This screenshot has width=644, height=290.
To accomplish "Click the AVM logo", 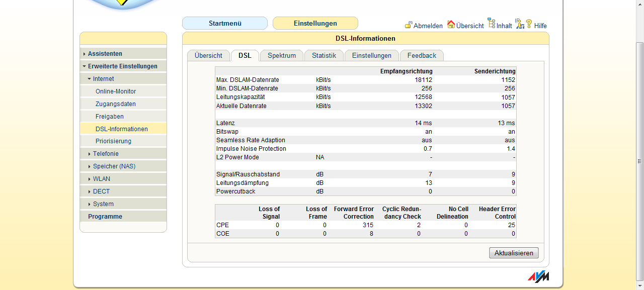I will (538, 276).
